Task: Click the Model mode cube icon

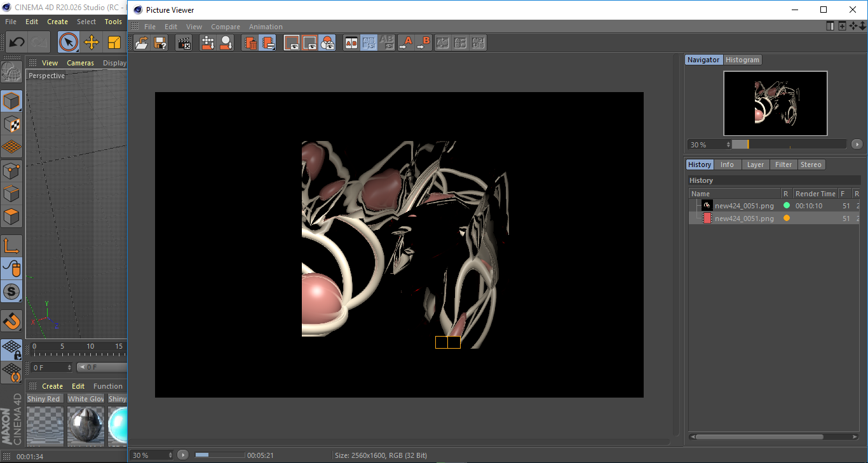Action: [11, 101]
